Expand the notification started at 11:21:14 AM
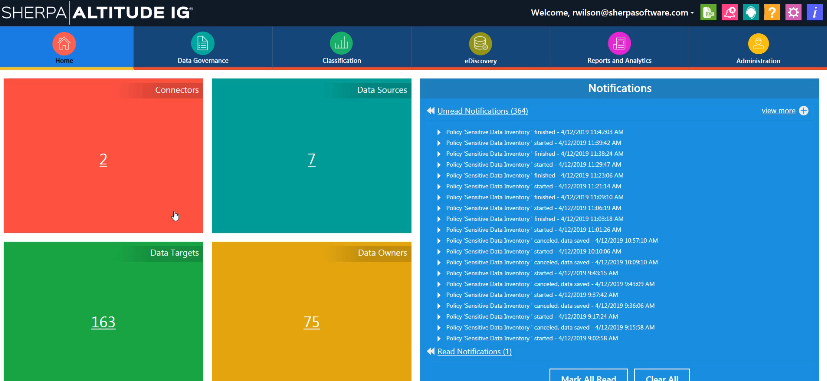Screen dimensions: 827x381 tap(439, 186)
